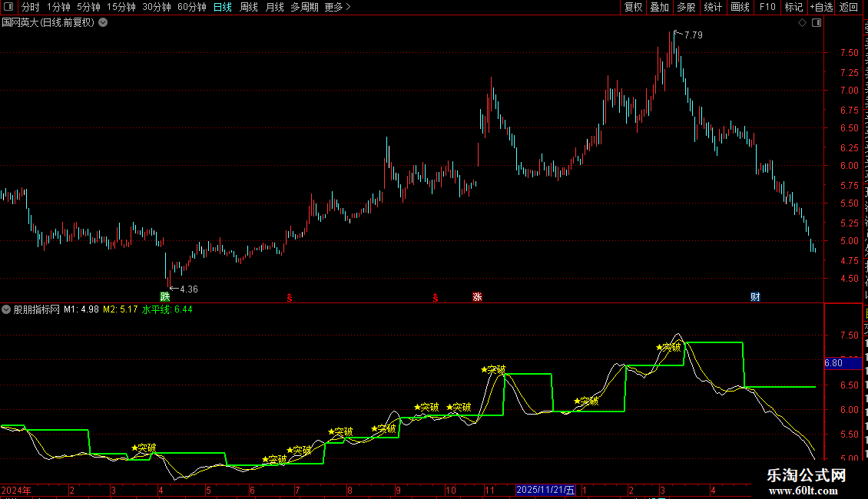868x499 pixels.
Task: Click the 标记 mark button
Action: (793, 7)
